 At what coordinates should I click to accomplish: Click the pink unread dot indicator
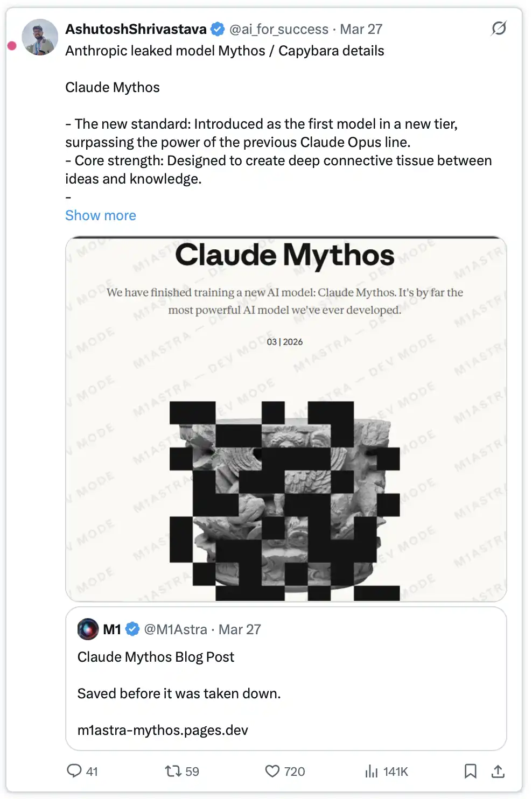(x=12, y=46)
